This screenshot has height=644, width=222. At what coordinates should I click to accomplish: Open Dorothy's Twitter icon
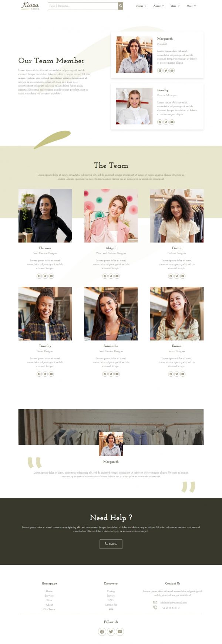click(x=166, y=122)
